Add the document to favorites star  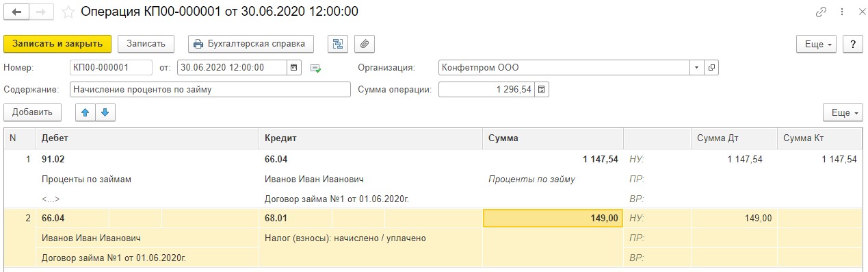tap(68, 12)
